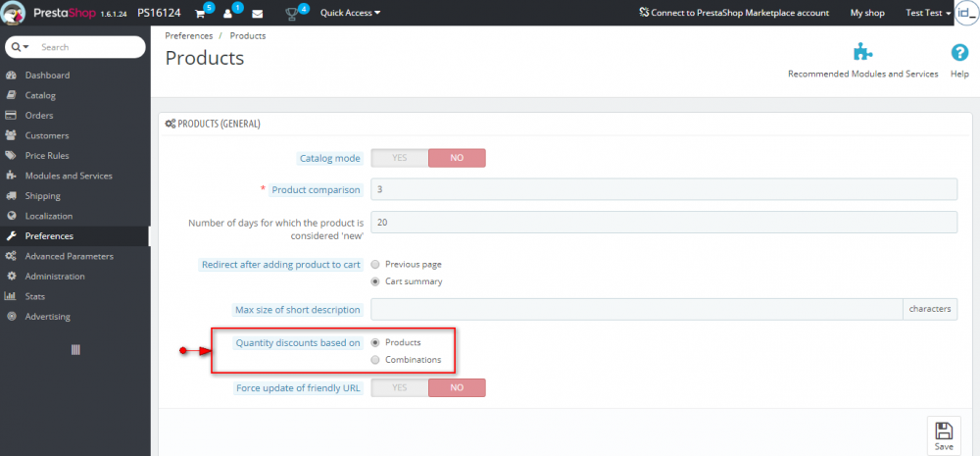Click the Products breadcrumb link
Viewport: 980px width, 456px height.
248,35
